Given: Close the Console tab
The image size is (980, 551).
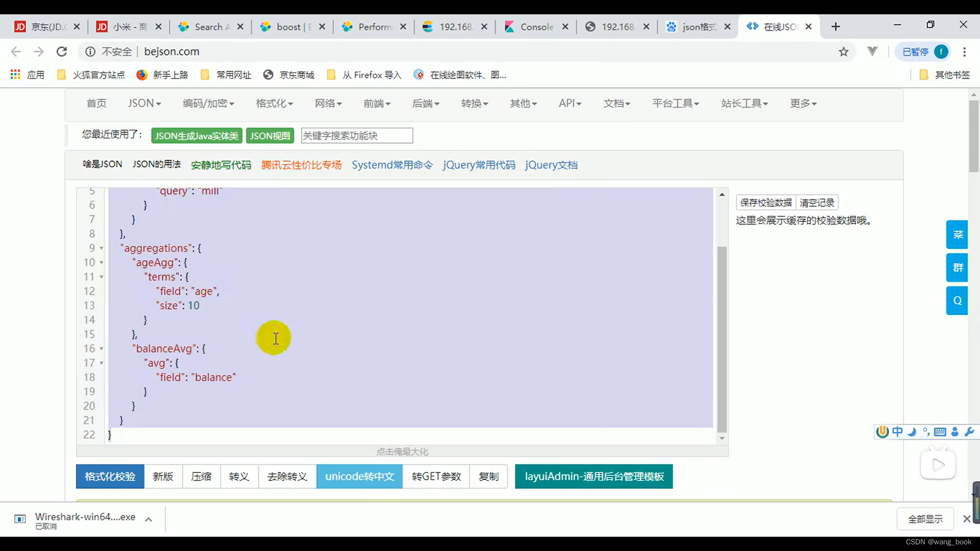Looking at the screenshot, I should [565, 27].
